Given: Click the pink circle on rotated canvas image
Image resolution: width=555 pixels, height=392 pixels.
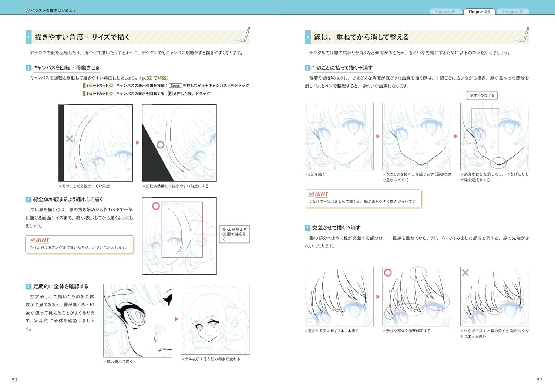Looking at the screenshot, I should click(x=160, y=145).
